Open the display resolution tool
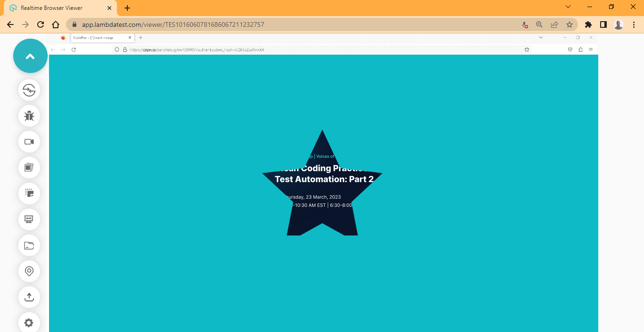 (29, 219)
